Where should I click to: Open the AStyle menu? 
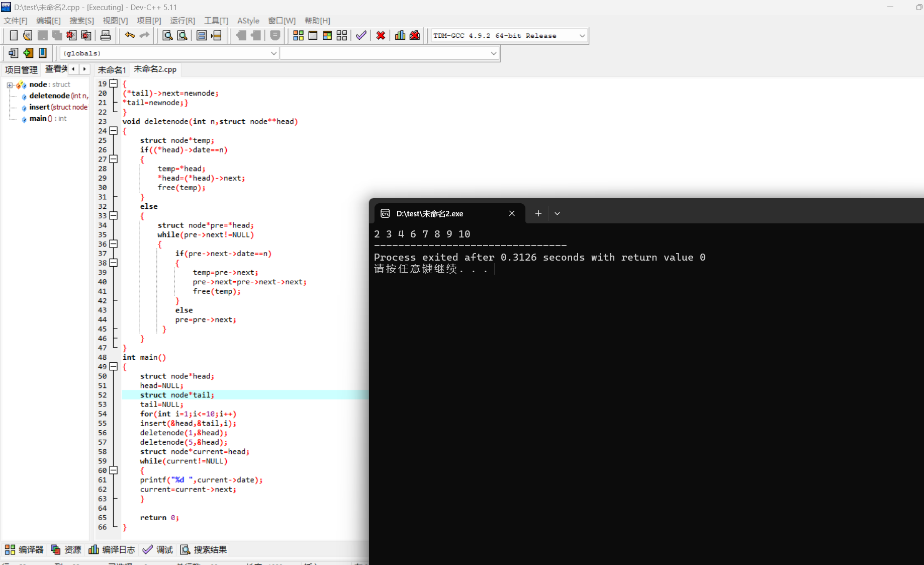pos(248,21)
